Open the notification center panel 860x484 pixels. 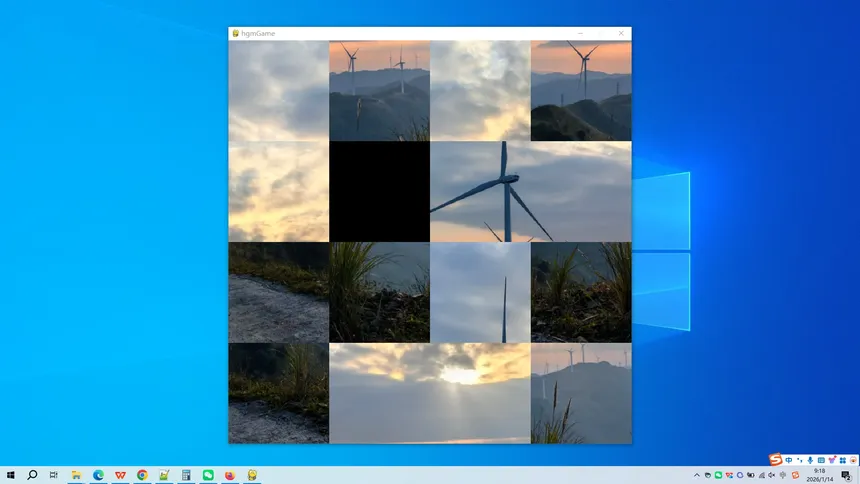[x=846, y=475]
